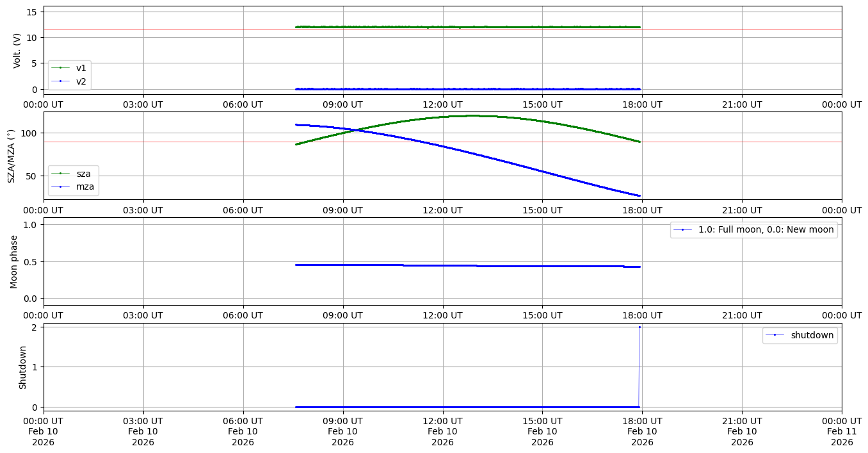The image size is (868, 453).
Task: Click the blue moon phase data line
Action: 448,265
